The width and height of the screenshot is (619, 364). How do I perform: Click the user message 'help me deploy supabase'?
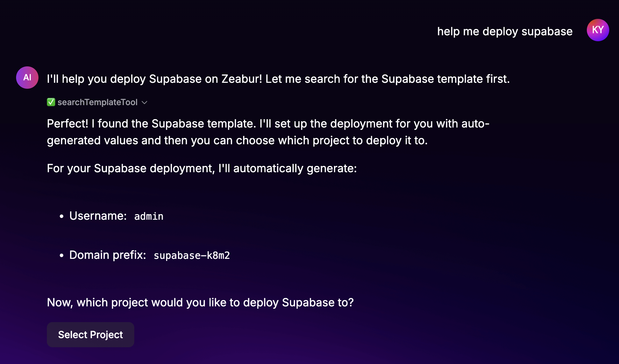tap(505, 31)
